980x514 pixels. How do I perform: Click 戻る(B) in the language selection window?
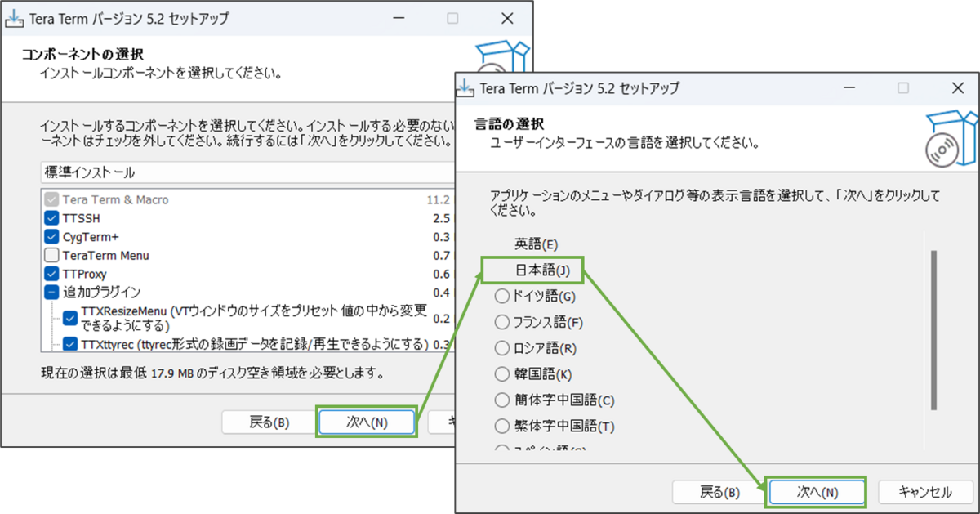(x=720, y=493)
